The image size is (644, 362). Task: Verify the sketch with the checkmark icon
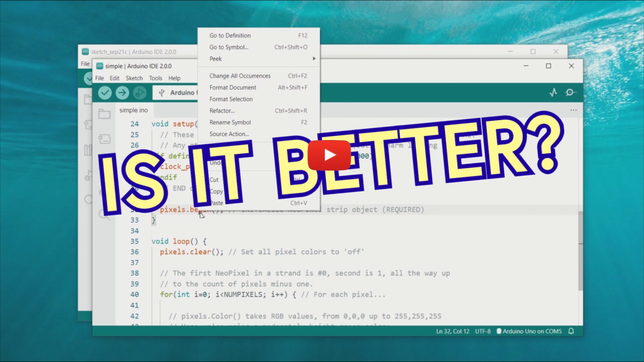pos(104,93)
